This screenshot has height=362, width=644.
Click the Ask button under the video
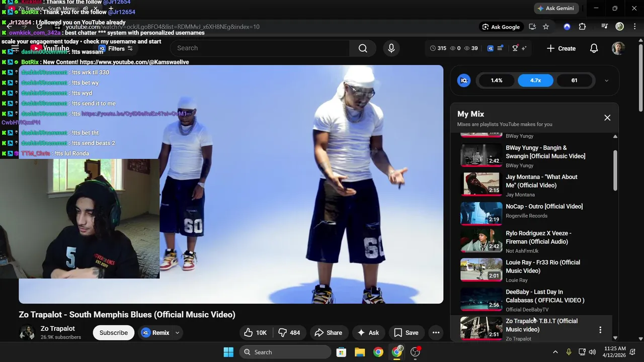point(368,332)
